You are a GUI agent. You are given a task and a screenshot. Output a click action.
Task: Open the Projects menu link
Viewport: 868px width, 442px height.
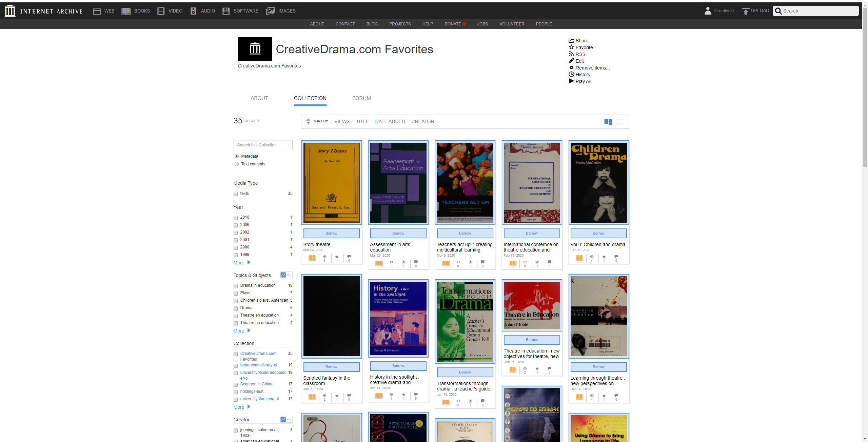point(400,24)
